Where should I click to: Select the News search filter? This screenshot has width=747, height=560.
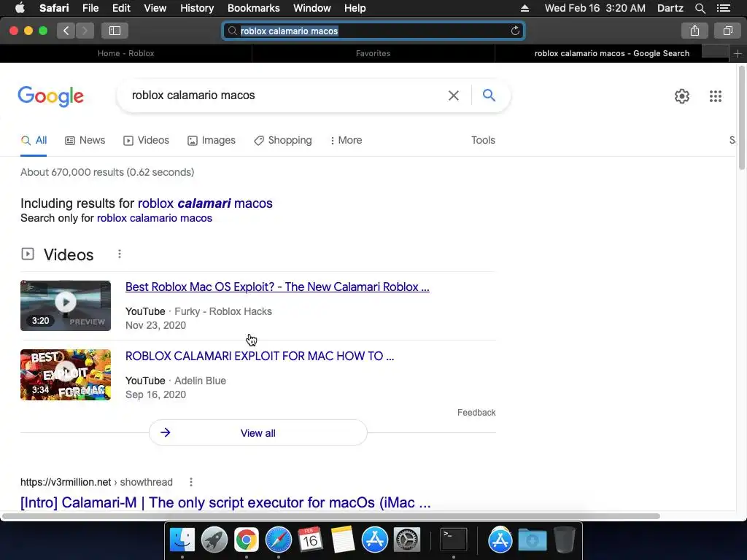click(85, 141)
